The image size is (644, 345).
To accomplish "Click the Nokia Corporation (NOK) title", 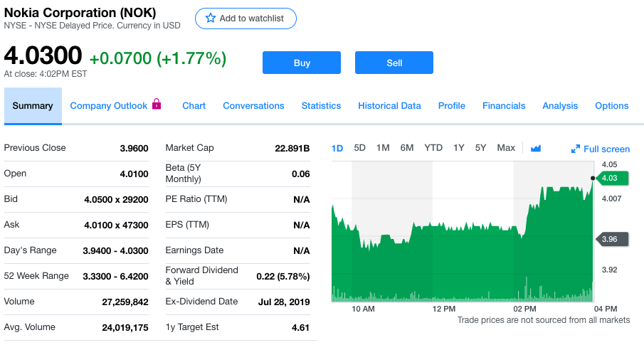I will [80, 13].
